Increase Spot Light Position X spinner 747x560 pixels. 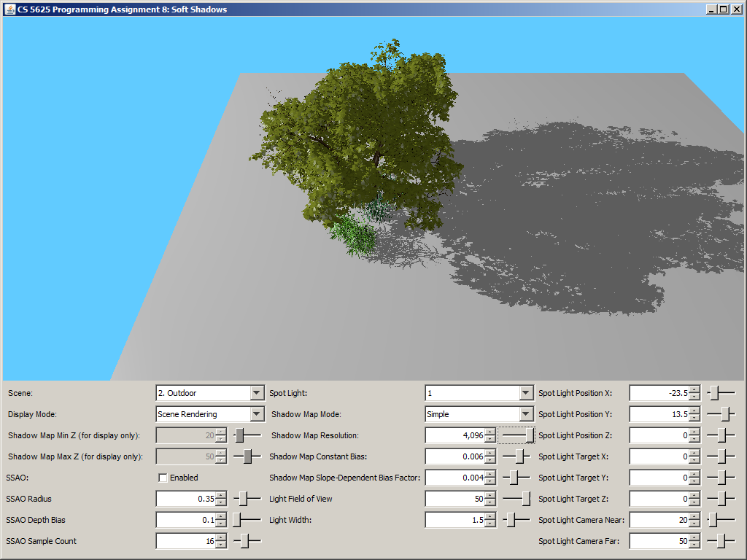tap(694, 389)
